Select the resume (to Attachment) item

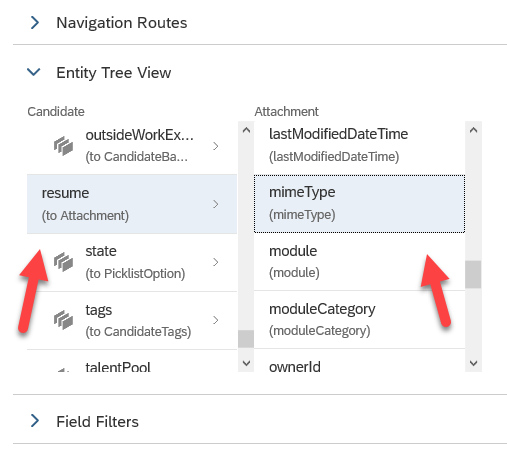coord(132,204)
